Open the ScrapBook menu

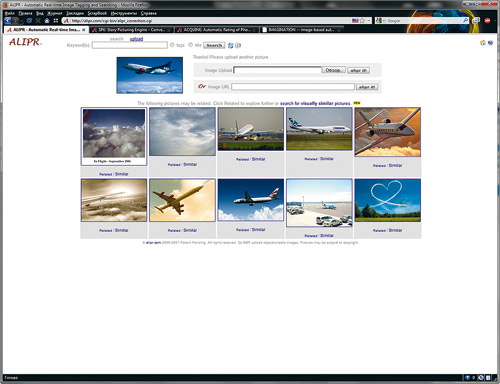[97, 13]
